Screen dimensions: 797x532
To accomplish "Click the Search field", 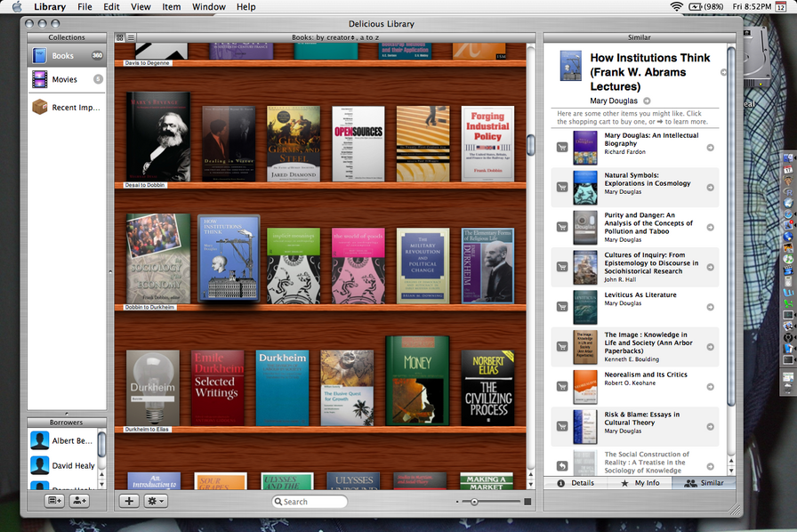I will (x=311, y=502).
